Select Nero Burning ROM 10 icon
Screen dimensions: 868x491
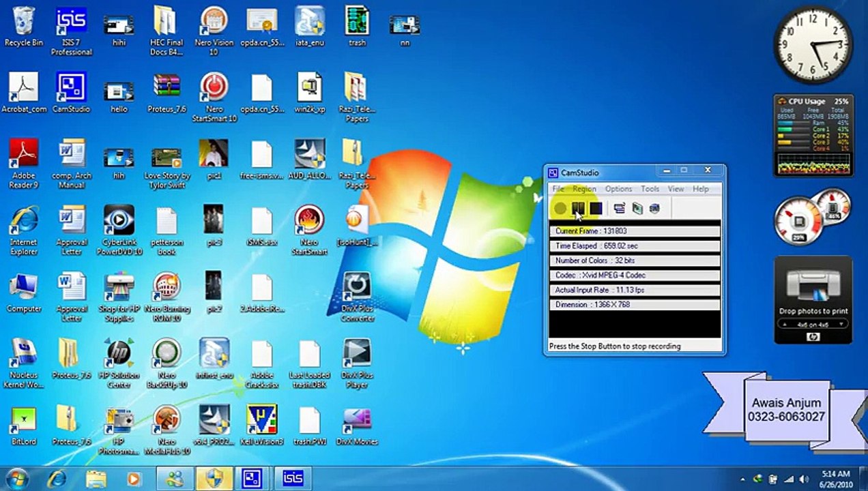167,297
